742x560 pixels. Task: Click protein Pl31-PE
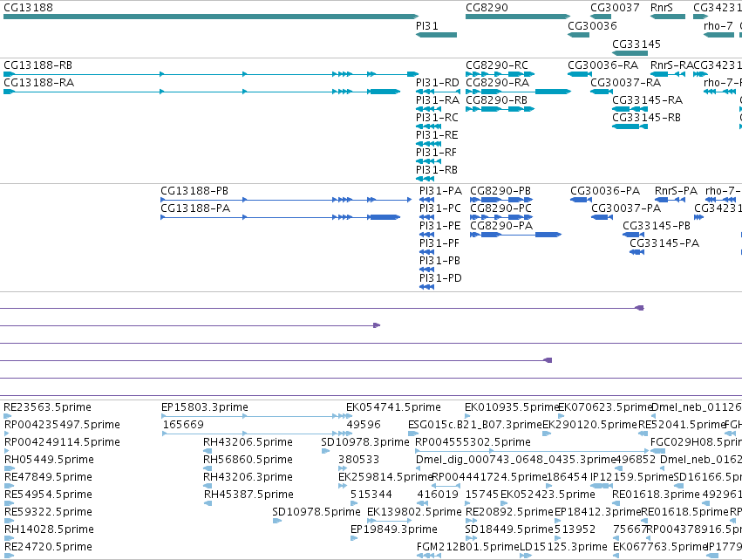click(x=427, y=235)
